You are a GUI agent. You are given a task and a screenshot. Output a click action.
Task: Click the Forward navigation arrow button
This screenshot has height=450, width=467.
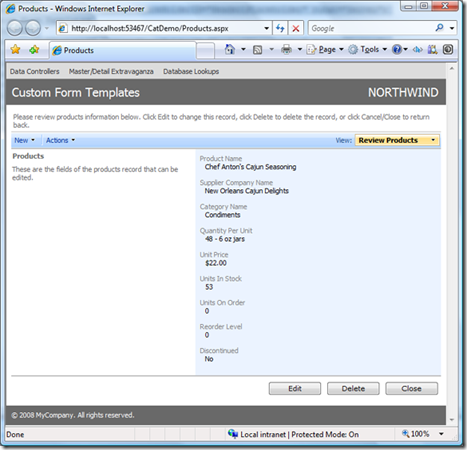[33, 28]
